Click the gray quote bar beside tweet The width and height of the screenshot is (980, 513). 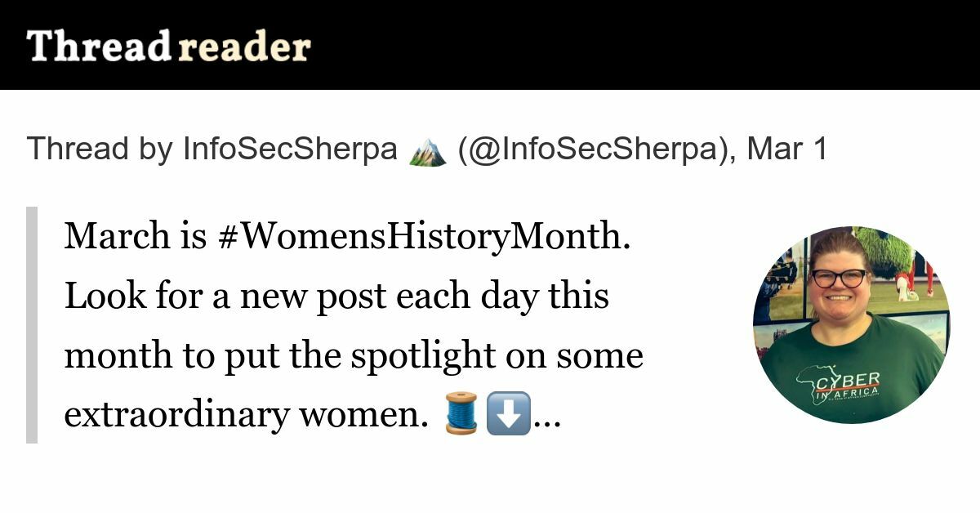point(32,325)
